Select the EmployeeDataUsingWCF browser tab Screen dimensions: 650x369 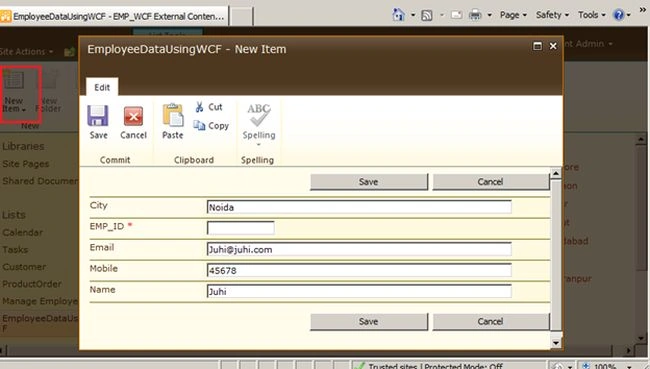coord(114,16)
